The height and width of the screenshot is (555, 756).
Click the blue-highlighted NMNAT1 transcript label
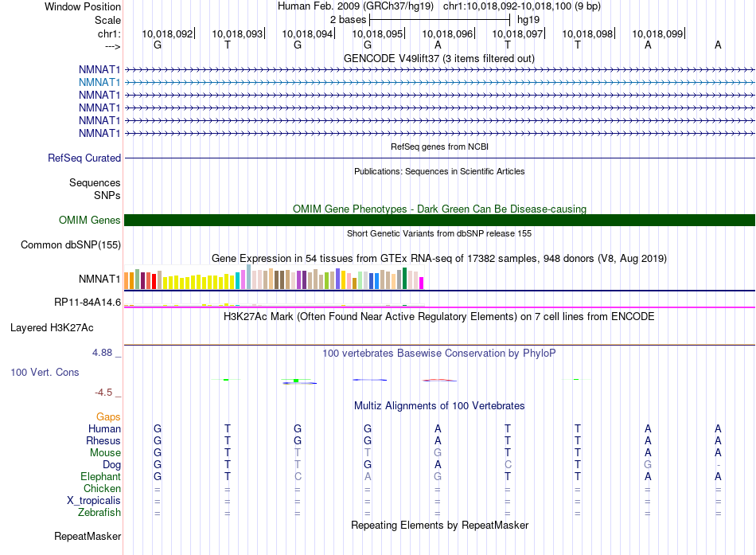tap(99, 82)
